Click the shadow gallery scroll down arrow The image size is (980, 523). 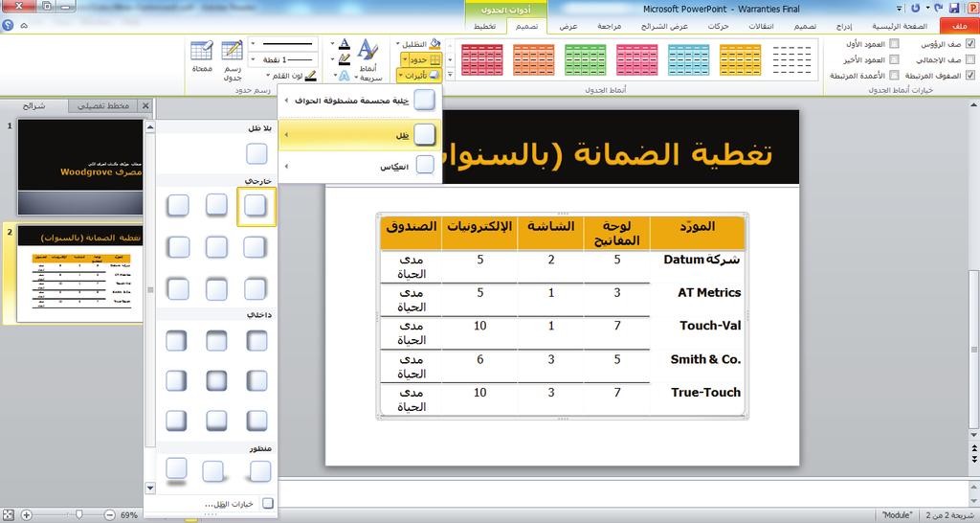tap(150, 488)
